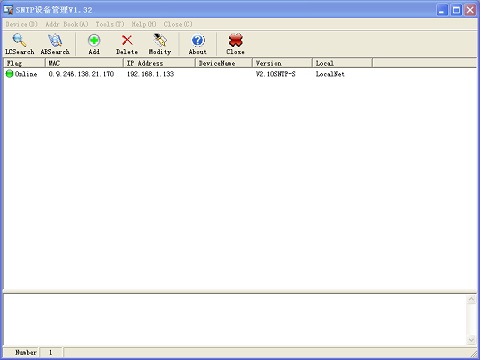This screenshot has height=360, width=480.
Task: Sort by the MAC column header
Action: 84,63
